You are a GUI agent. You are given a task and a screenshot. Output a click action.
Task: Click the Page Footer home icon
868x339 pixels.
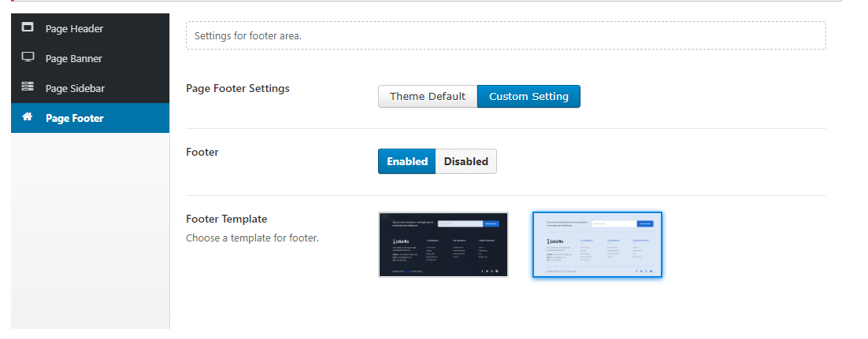[x=28, y=117]
